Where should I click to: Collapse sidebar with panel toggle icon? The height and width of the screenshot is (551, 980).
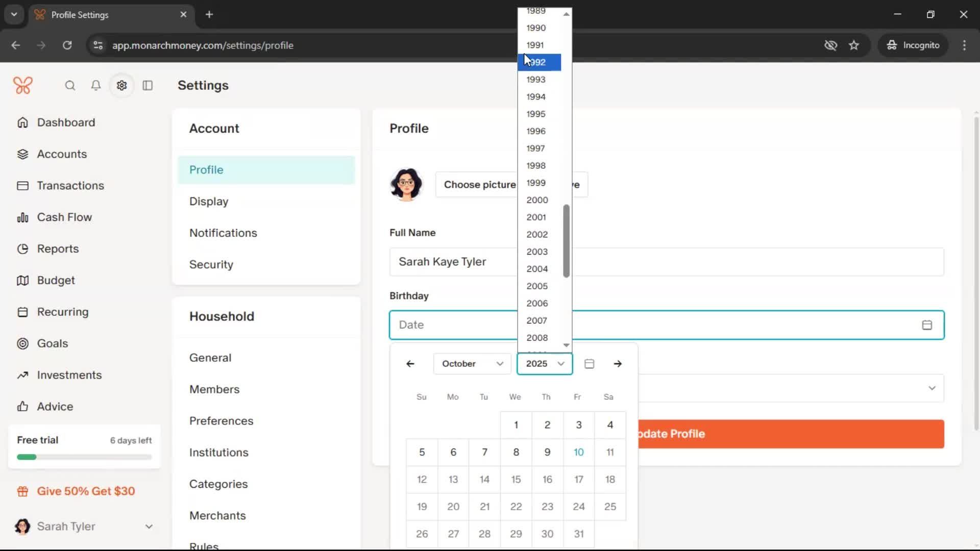148,86
